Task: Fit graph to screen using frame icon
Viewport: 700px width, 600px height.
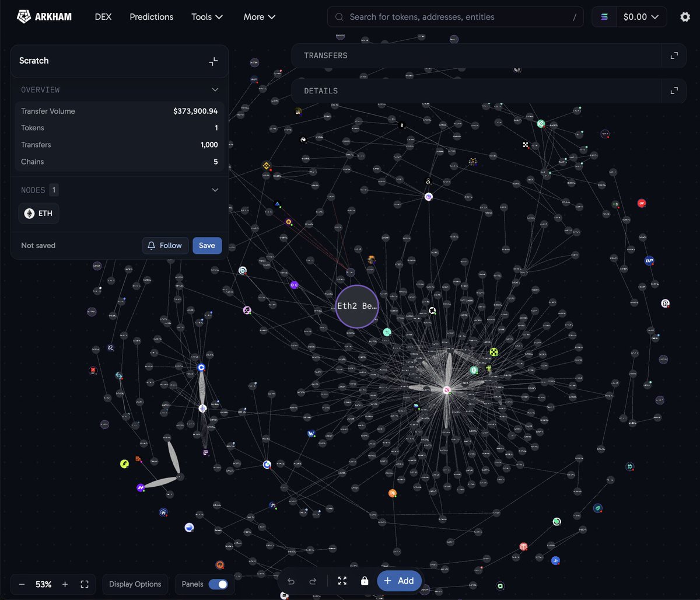Action: click(x=85, y=584)
